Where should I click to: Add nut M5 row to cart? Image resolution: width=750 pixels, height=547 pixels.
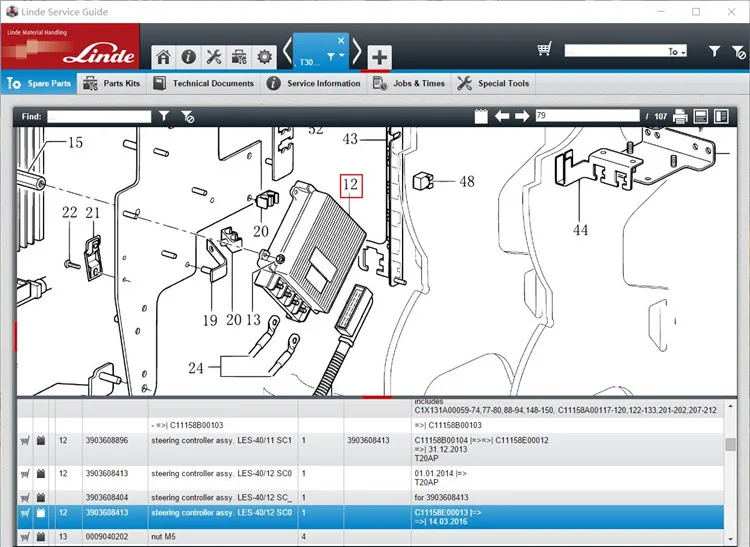tap(25, 537)
